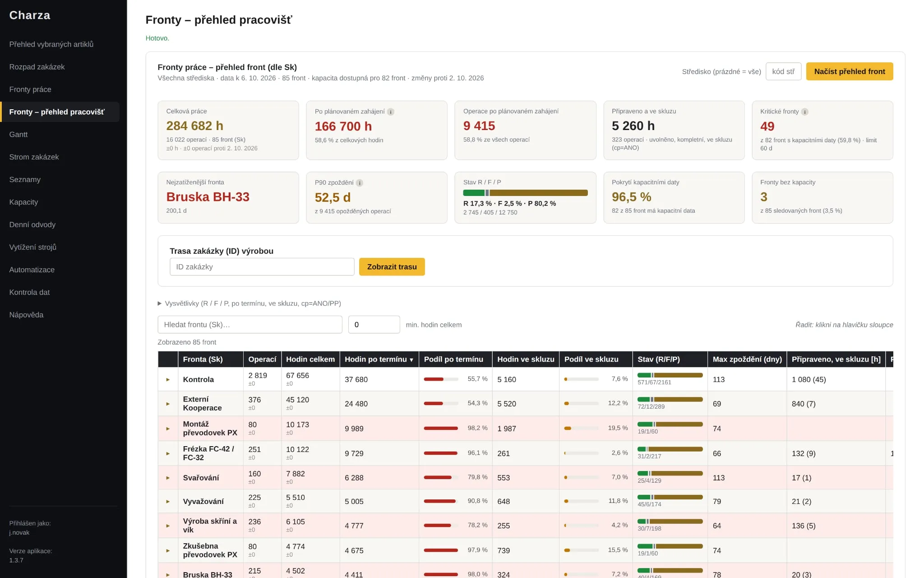
Task: Focus the kód stř input field
Action: [x=783, y=71]
